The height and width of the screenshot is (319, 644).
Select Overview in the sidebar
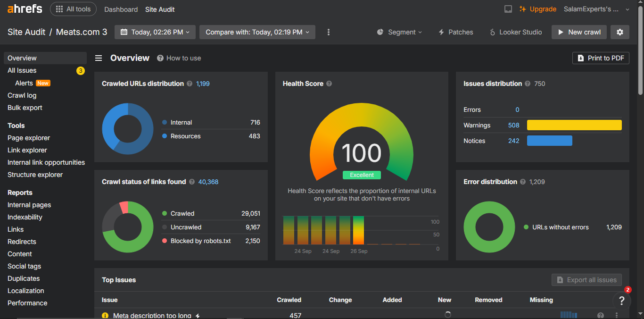click(x=45, y=58)
